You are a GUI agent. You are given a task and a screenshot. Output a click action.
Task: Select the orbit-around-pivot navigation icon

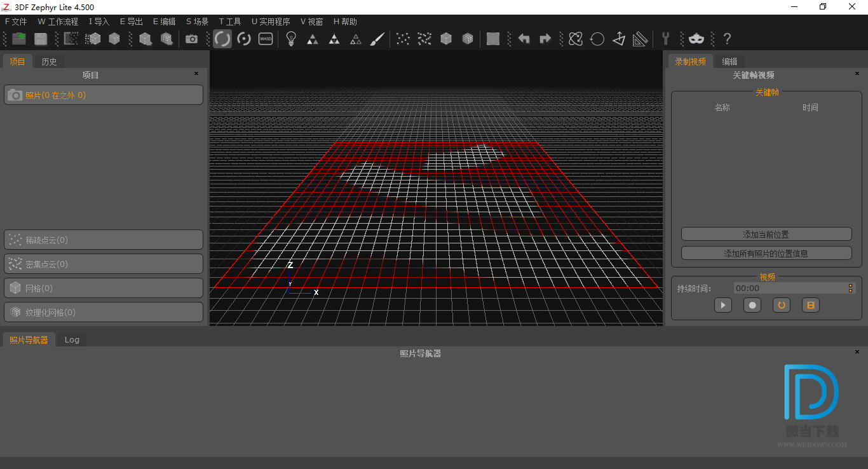[x=244, y=39]
